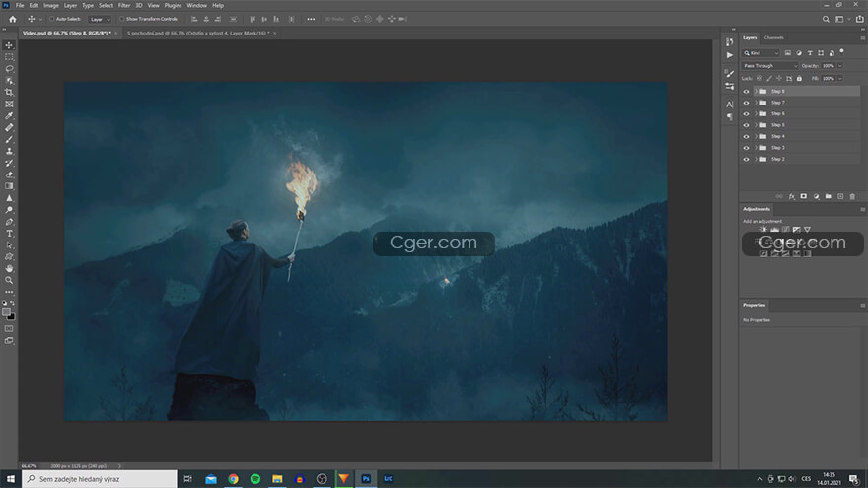The image size is (868, 488).
Task: Select the Path Selection tool
Action: tap(9, 245)
